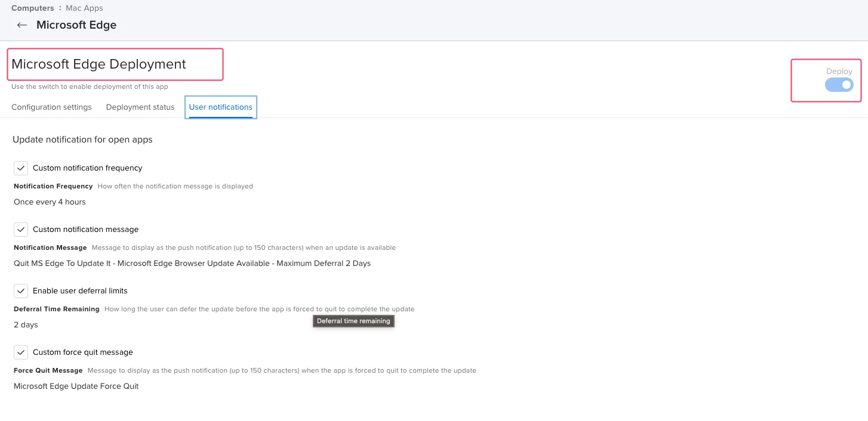The image size is (868, 421).
Task: Click the Deploy label above the switch
Action: (x=839, y=72)
